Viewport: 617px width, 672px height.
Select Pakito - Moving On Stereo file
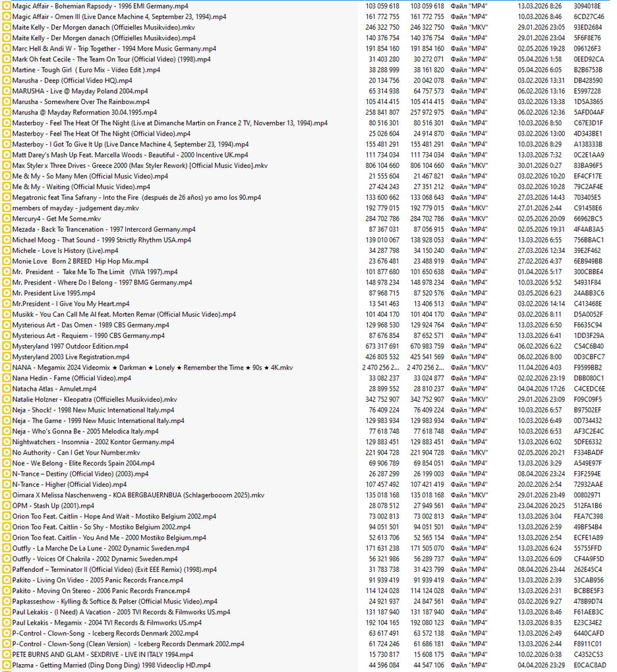click(x=102, y=590)
